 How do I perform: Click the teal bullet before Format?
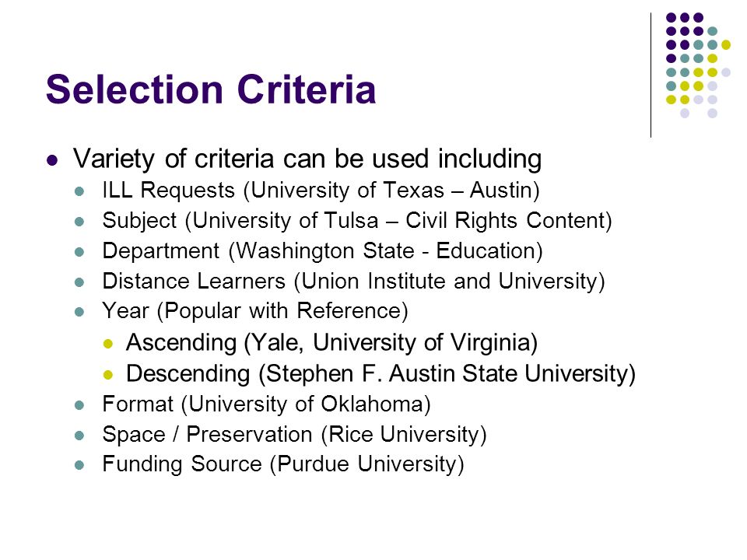79,405
